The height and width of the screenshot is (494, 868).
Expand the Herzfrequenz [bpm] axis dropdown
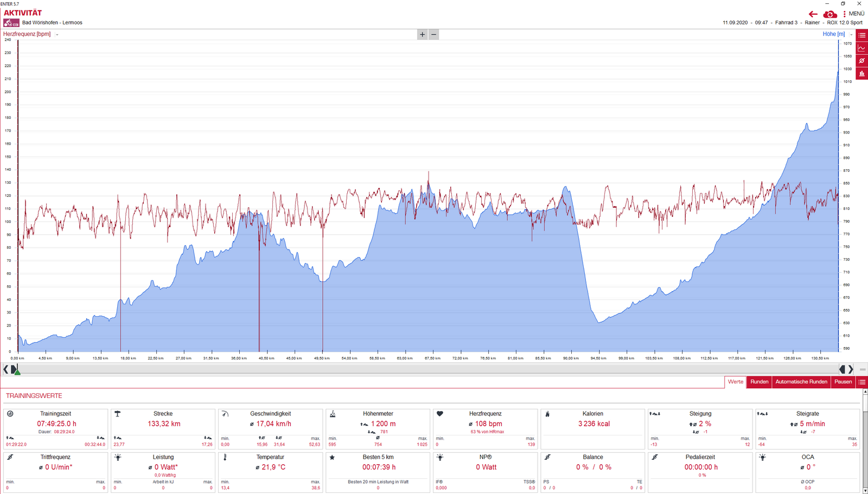click(x=57, y=35)
